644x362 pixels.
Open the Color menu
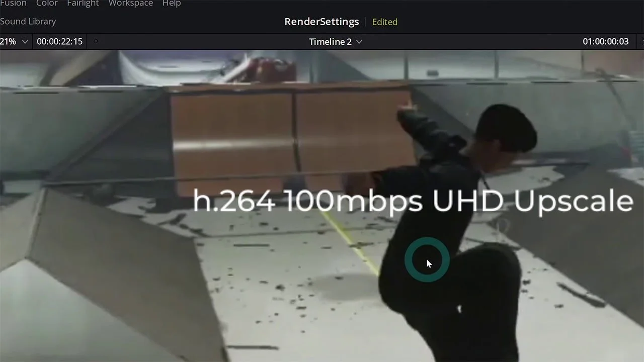tap(47, 4)
